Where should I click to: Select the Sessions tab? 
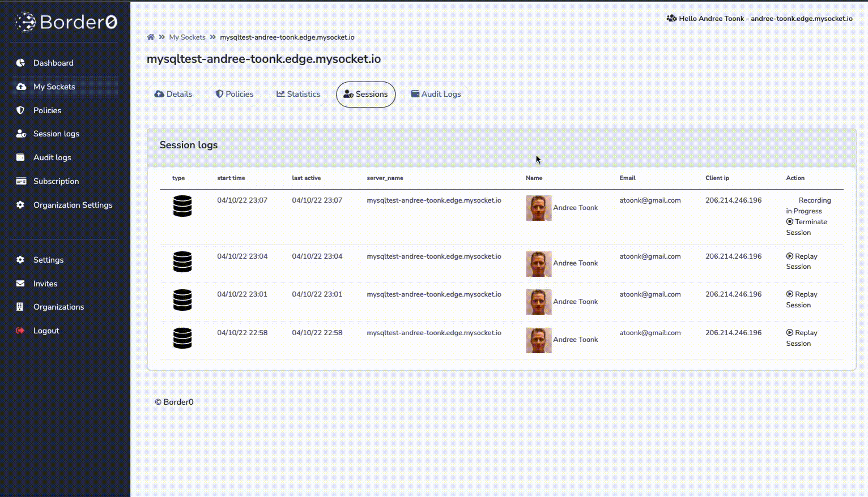click(x=366, y=94)
